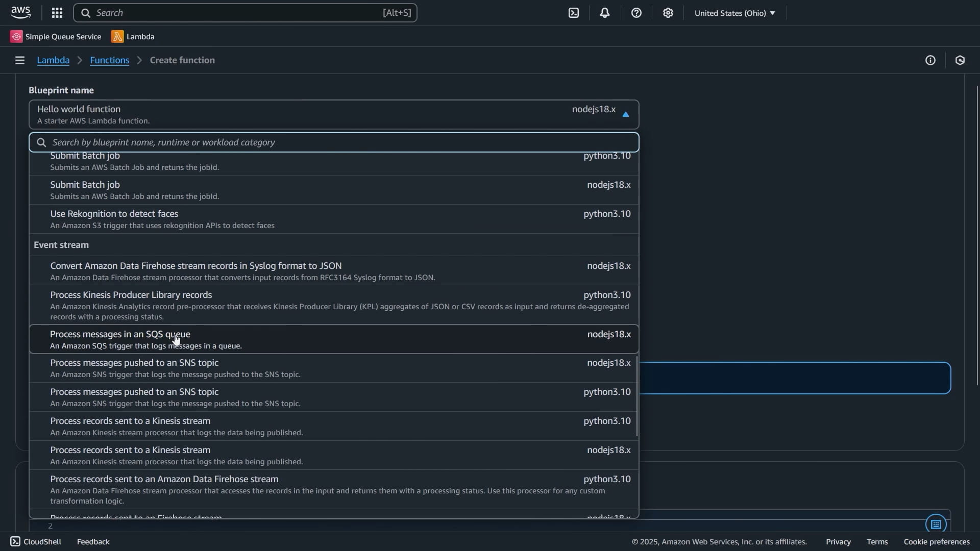
Task: Open the help question mark menu
Action: [636, 13]
